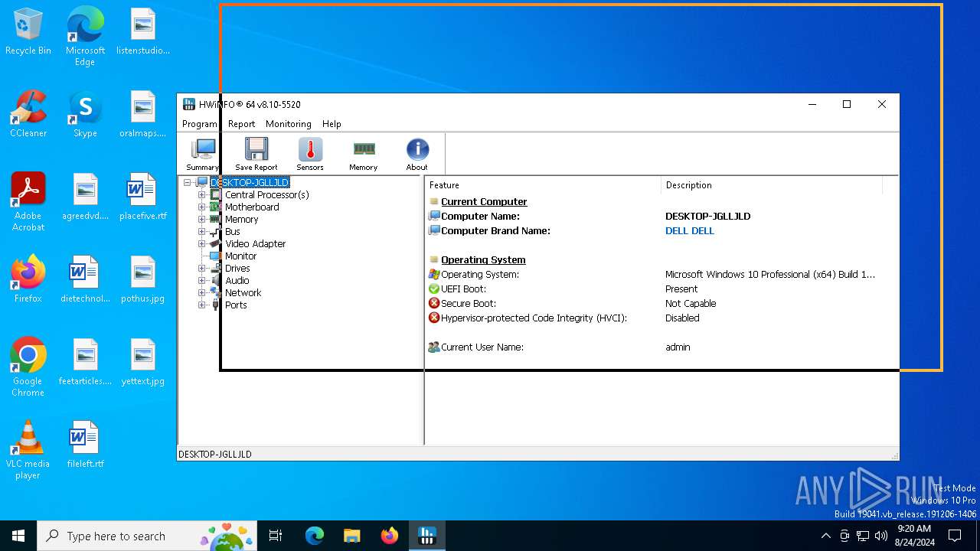Expand the Central Processor(s) node
This screenshot has height=551, width=980.
click(x=202, y=195)
